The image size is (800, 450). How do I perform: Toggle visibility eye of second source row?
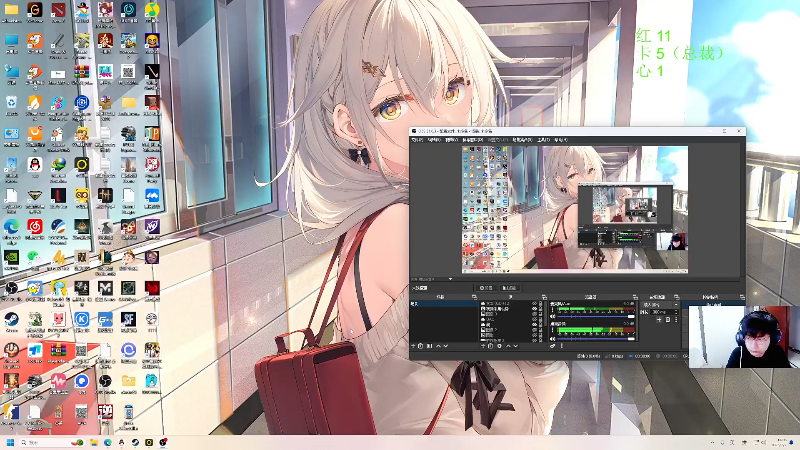pos(534,309)
